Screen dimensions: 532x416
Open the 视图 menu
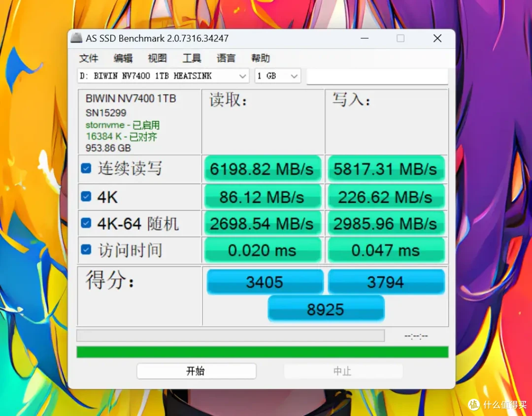click(x=157, y=58)
